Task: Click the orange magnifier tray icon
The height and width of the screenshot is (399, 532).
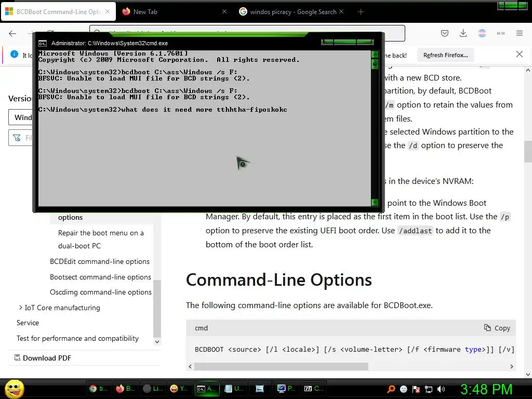Action: (391, 389)
